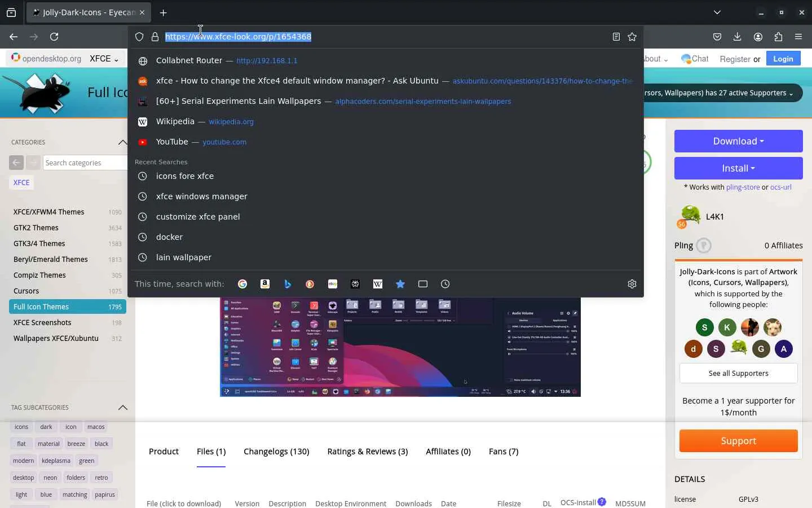Open the GTK3/4 Themes category

click(x=68, y=244)
